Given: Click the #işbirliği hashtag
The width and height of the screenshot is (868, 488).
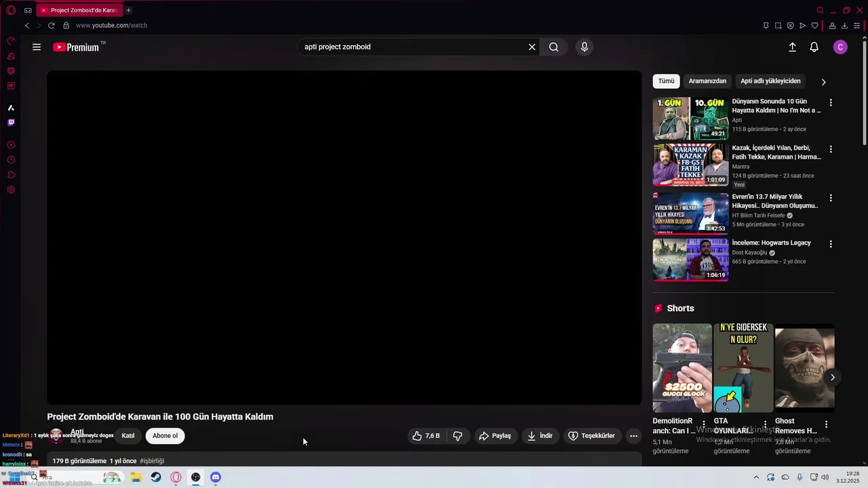Looking at the screenshot, I should [152, 461].
